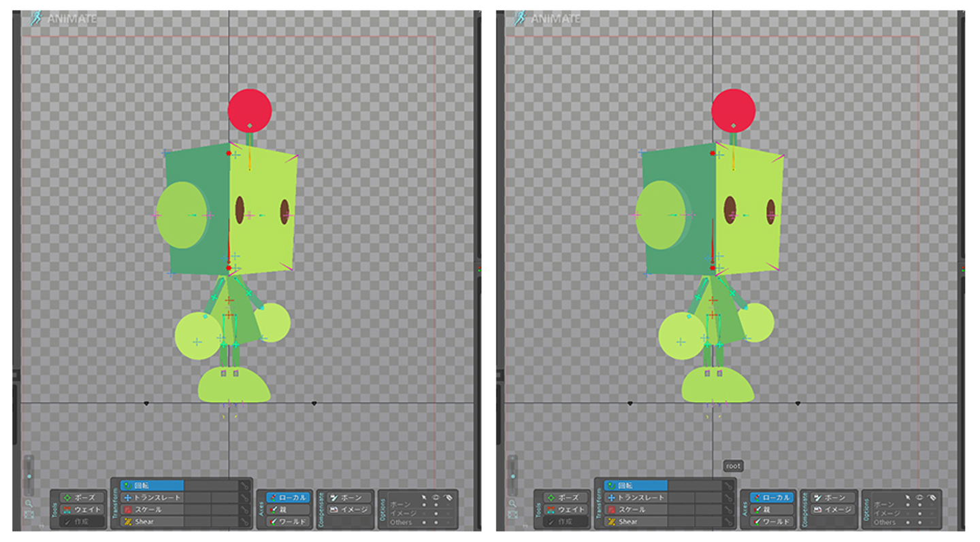Image resolution: width=980 pixels, height=542 pixels.
Task: Select the round ear on the left robot
Action: coord(182,215)
